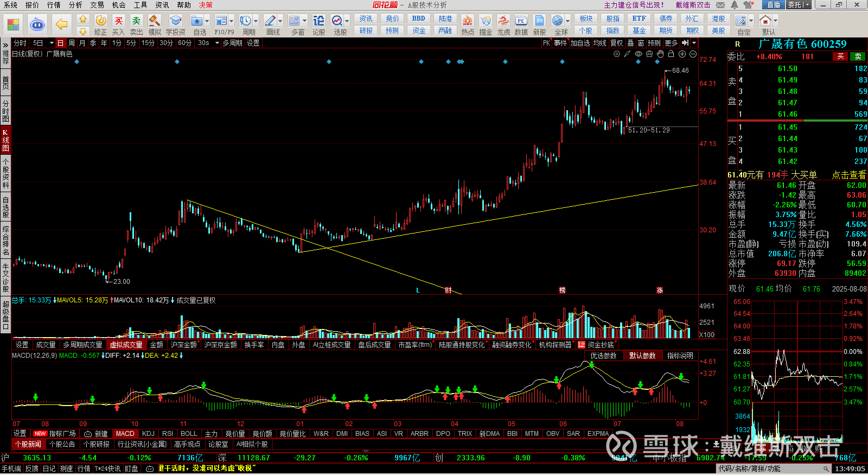Switch to the KDJ indicator tab
The width and height of the screenshot is (868, 475).
(148, 433)
